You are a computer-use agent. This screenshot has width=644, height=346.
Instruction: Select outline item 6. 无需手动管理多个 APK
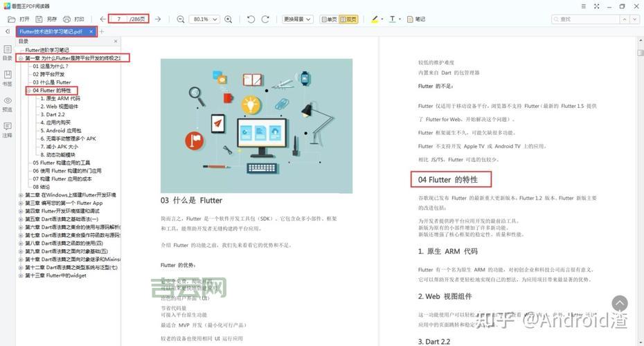[68, 138]
